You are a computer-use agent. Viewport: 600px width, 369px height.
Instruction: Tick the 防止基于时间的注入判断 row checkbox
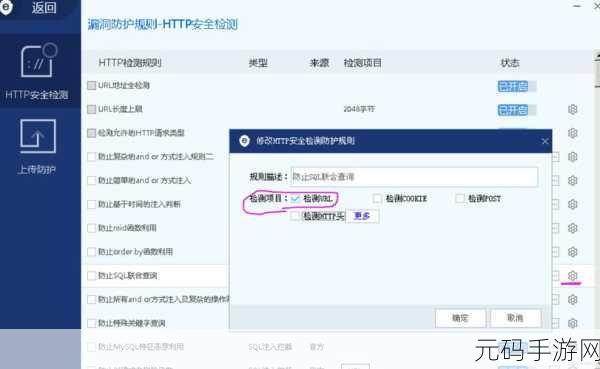pyautogui.click(x=91, y=204)
